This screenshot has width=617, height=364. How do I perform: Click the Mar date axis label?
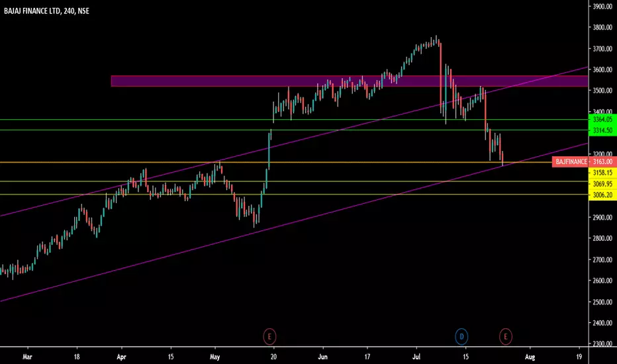tap(27, 357)
